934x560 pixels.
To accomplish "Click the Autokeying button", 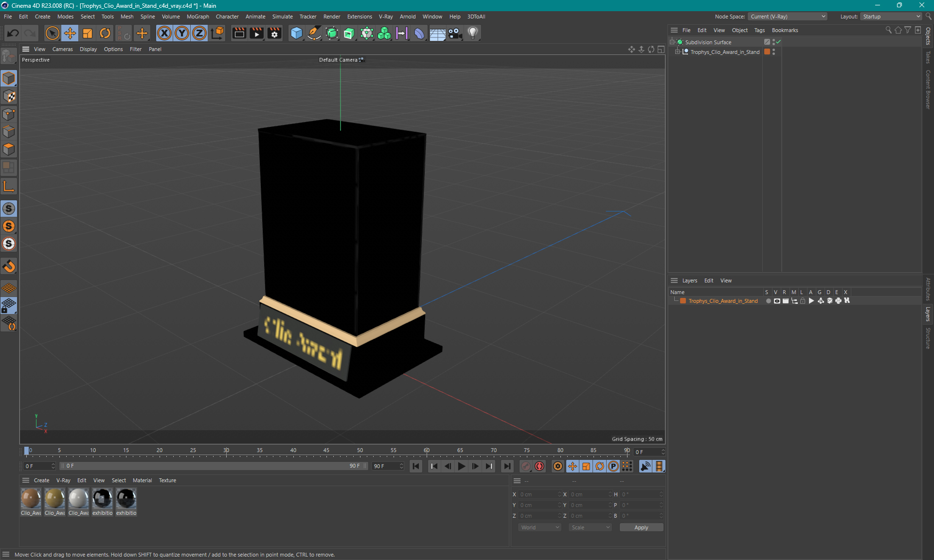I will pyautogui.click(x=539, y=466).
